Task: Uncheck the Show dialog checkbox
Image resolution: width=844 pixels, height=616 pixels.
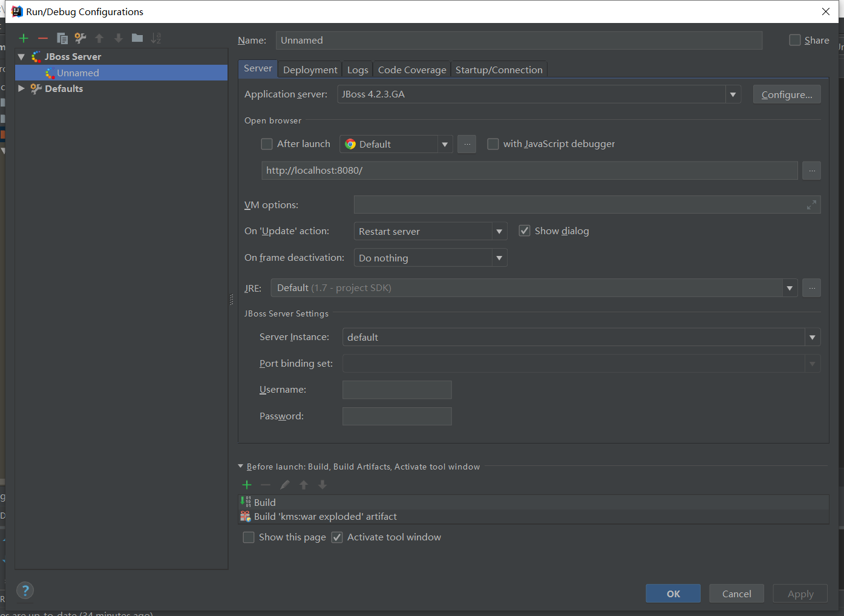Action: pos(525,231)
